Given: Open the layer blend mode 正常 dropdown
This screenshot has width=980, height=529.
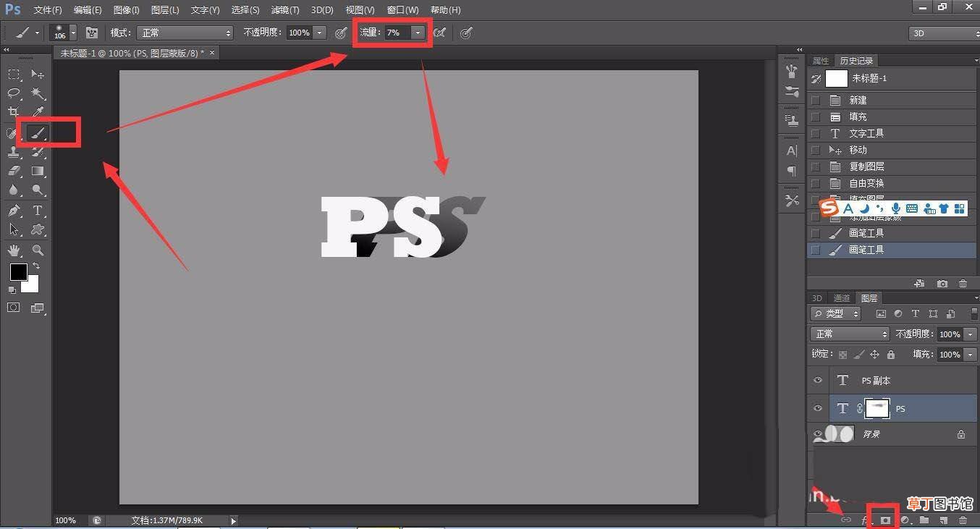Looking at the screenshot, I should click(850, 334).
